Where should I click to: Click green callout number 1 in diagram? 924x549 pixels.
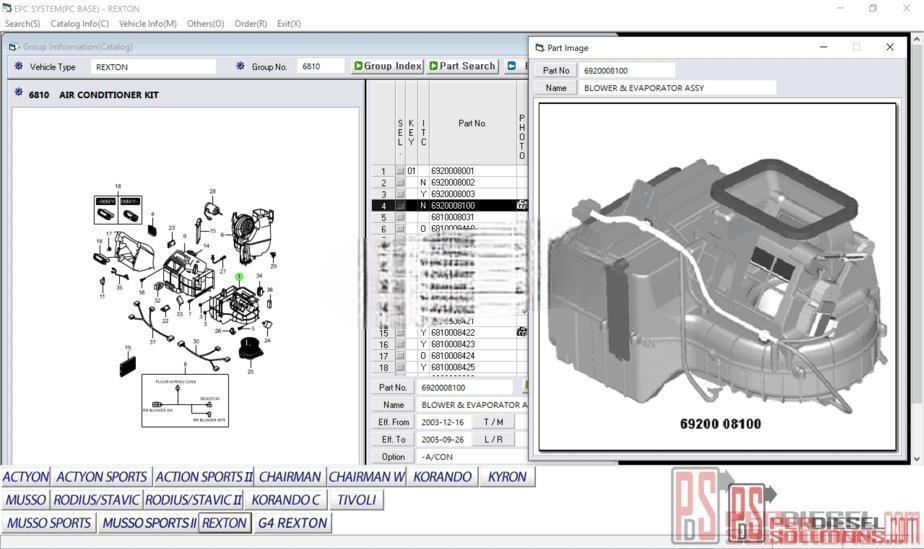point(239,276)
